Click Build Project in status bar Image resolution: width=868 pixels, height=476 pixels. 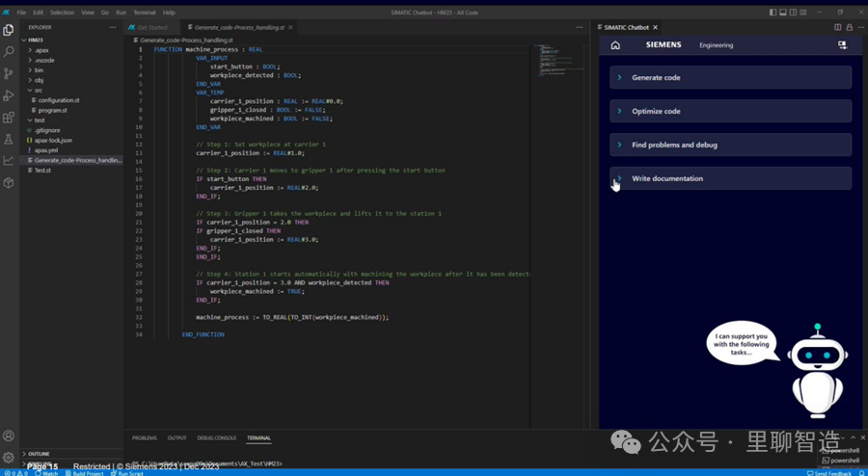pyautogui.click(x=85, y=473)
